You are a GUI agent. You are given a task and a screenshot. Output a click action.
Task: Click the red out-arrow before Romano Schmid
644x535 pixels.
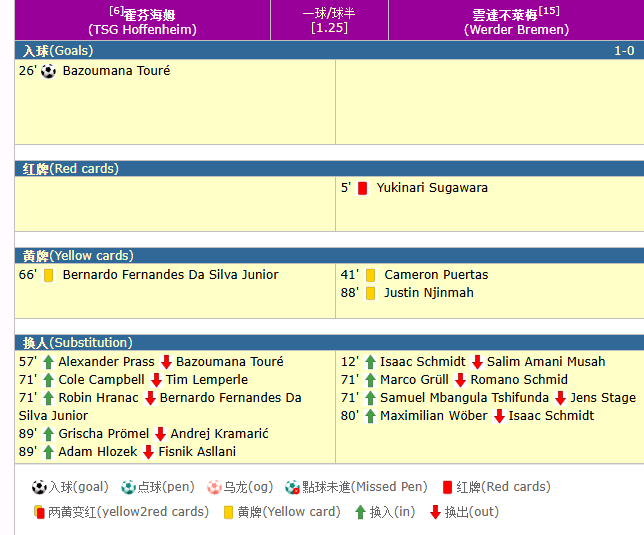(460, 380)
